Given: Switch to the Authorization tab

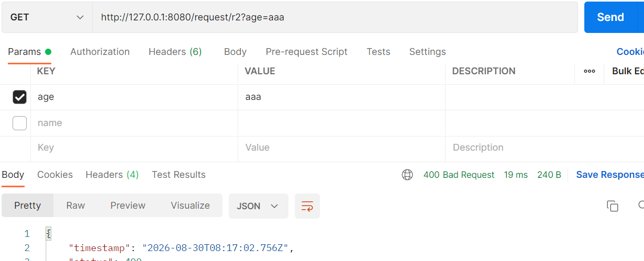Looking at the screenshot, I should pyautogui.click(x=100, y=52).
